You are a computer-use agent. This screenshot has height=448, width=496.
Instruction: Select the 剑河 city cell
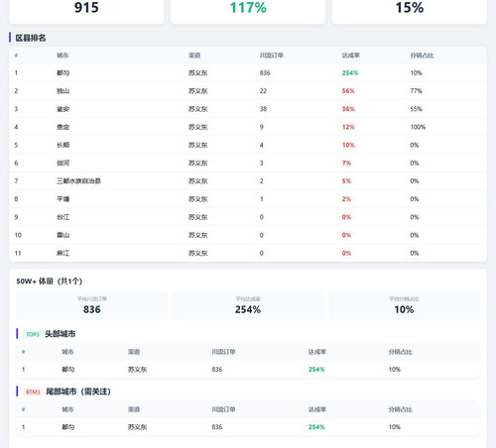click(62, 163)
